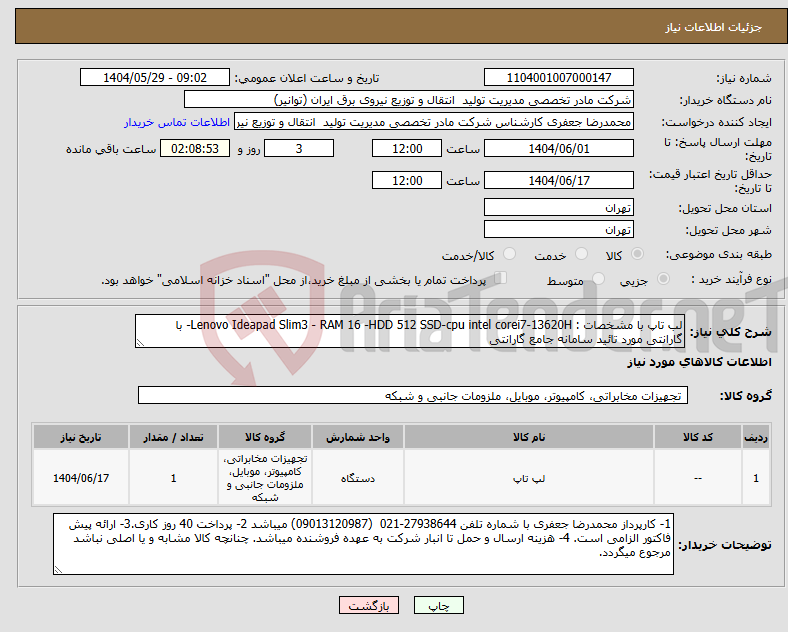Viewport: 788px width, 632px height.
Task: Click the announcement date field 1404/05/29 - 09:02
Action: pyautogui.click(x=155, y=78)
